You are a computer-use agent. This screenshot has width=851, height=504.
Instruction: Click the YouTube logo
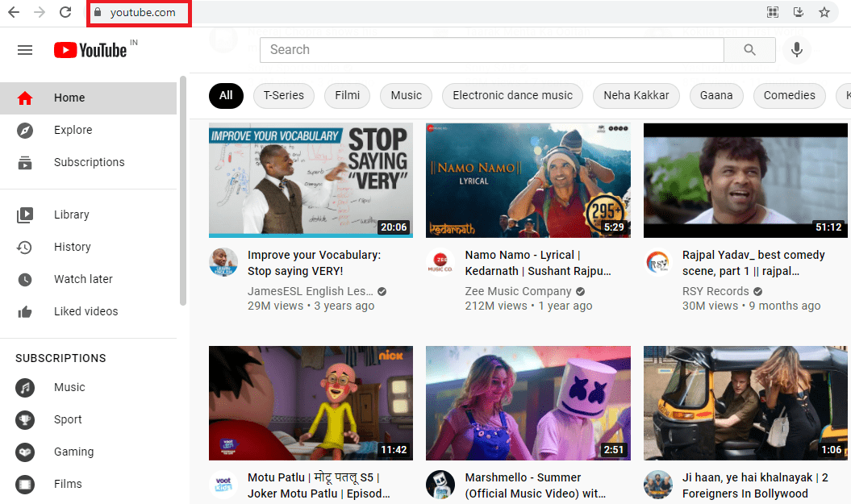click(90, 51)
